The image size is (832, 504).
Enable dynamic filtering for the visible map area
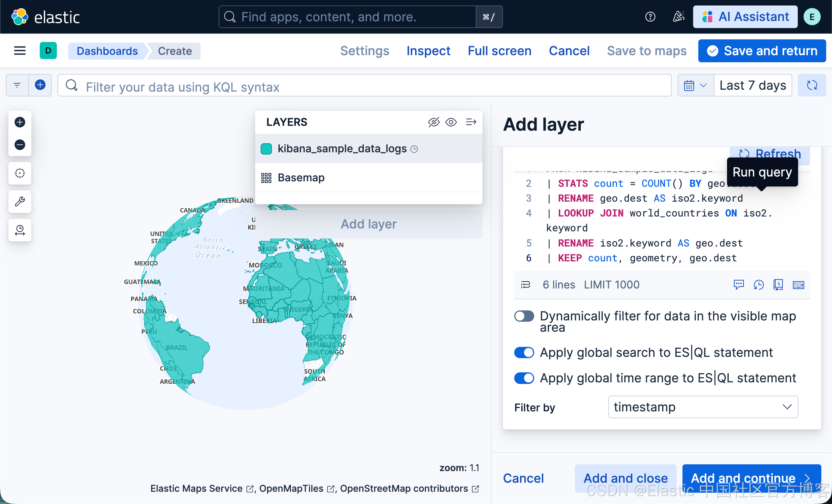(x=524, y=317)
